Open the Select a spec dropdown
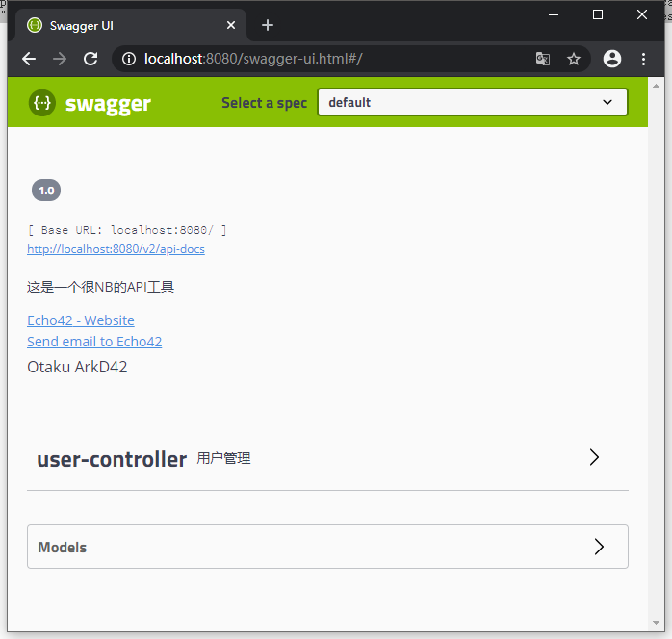 tap(473, 102)
